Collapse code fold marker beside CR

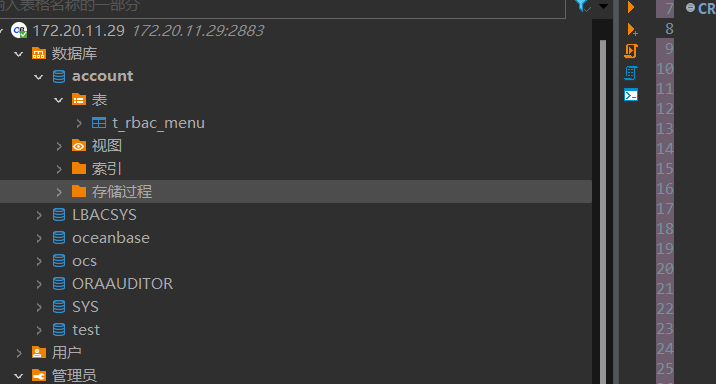690,8
